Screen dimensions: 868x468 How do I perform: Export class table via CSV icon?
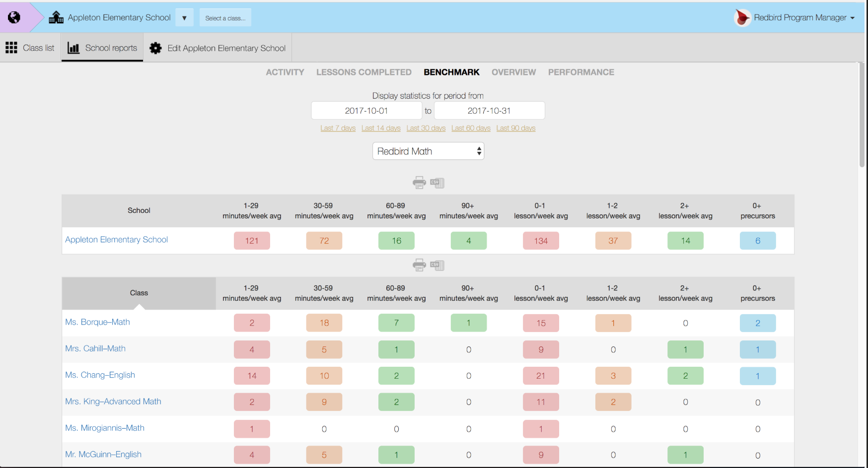pyautogui.click(x=437, y=265)
